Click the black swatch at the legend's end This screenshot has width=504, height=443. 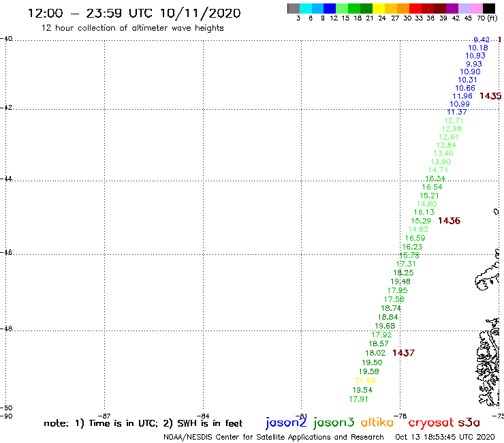[x=489, y=8]
